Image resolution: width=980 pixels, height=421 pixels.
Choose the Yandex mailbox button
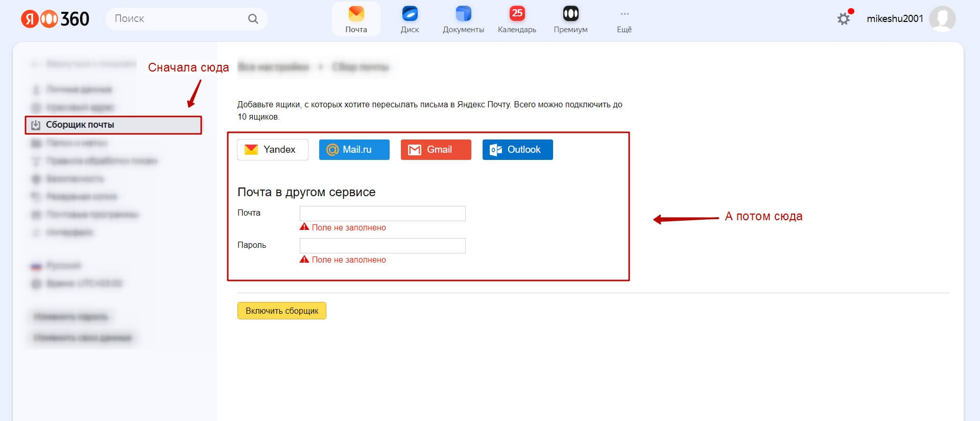click(273, 150)
